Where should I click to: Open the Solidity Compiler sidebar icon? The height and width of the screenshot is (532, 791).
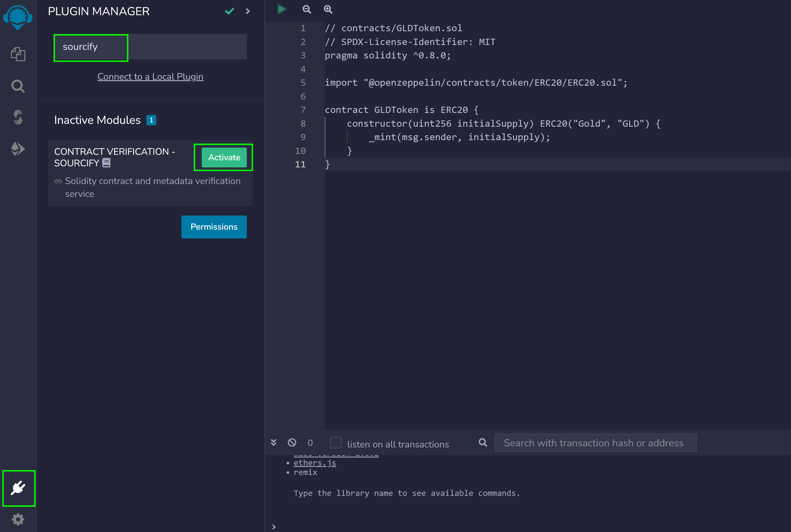click(x=18, y=118)
